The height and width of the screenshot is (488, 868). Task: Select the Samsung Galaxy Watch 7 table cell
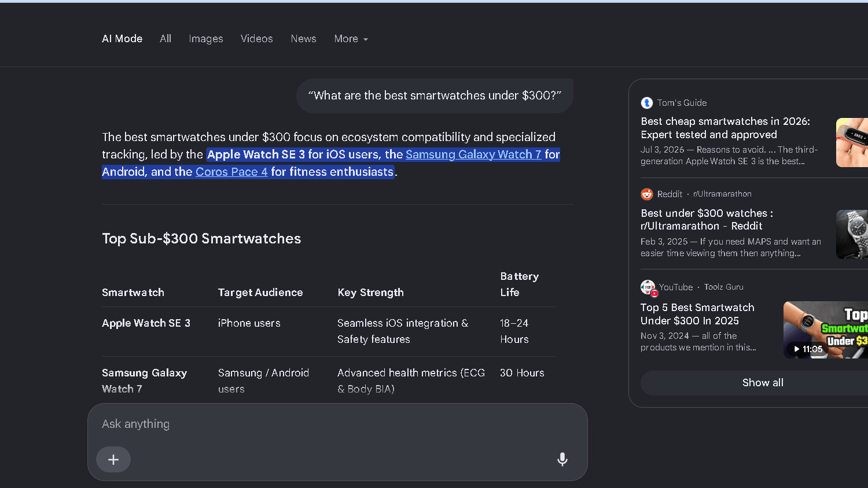[x=144, y=381]
